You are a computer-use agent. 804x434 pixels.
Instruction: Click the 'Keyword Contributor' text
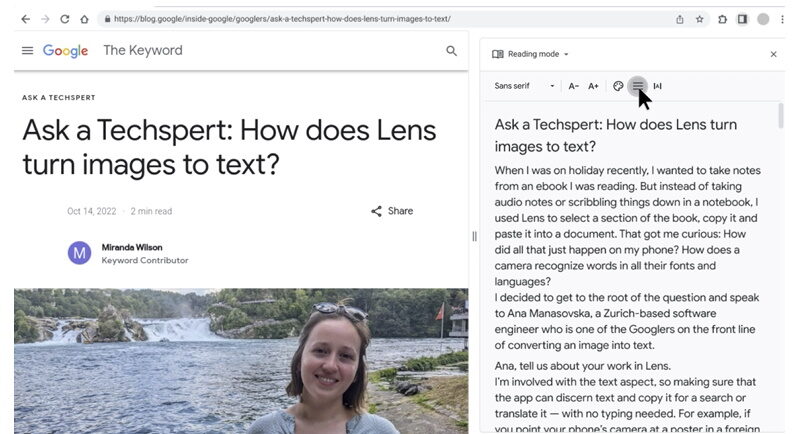coord(145,261)
